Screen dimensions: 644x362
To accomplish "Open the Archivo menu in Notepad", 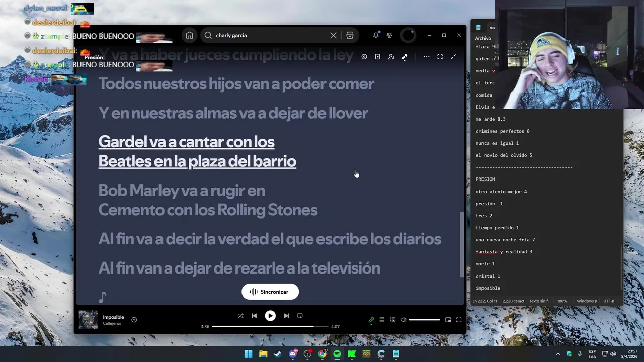I will click(x=482, y=38).
